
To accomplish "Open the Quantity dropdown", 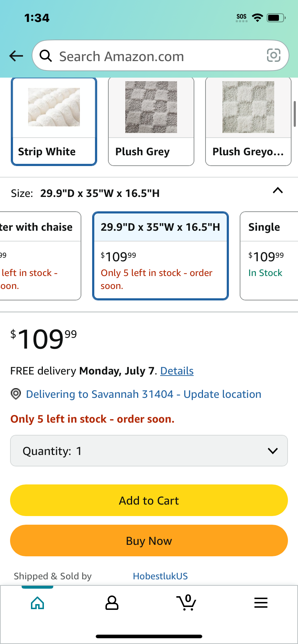I will [149, 451].
